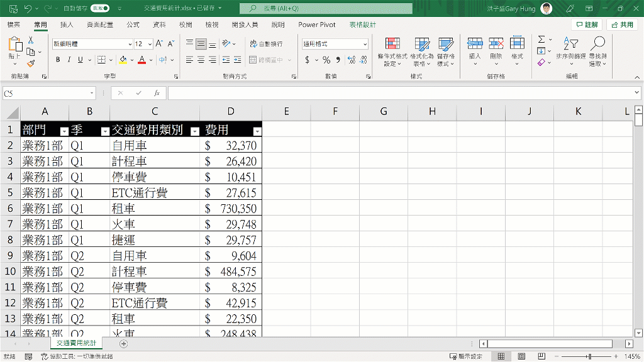The image size is (644, 362).
Task: Decrease font size with the small A icon
Action: click(x=171, y=43)
